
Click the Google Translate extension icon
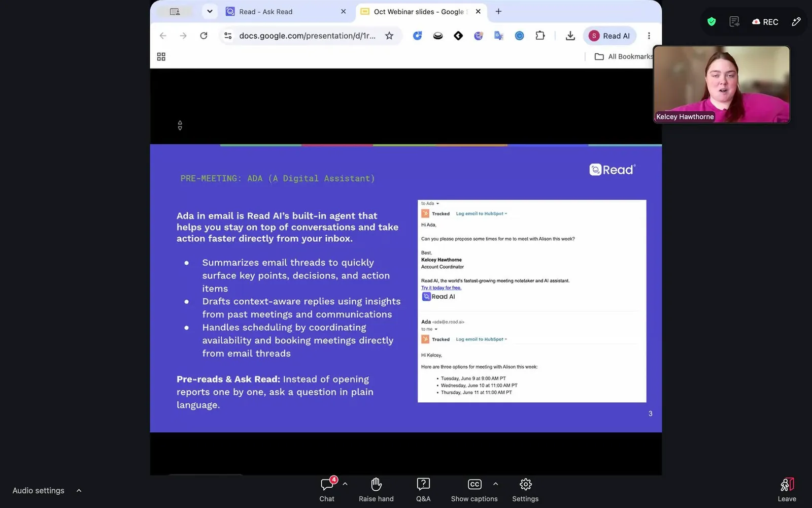coord(499,36)
